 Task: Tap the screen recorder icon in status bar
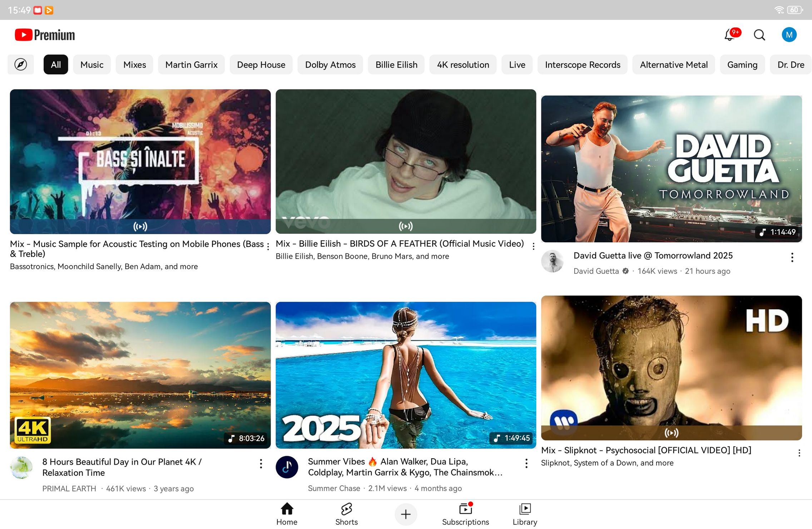point(38,10)
